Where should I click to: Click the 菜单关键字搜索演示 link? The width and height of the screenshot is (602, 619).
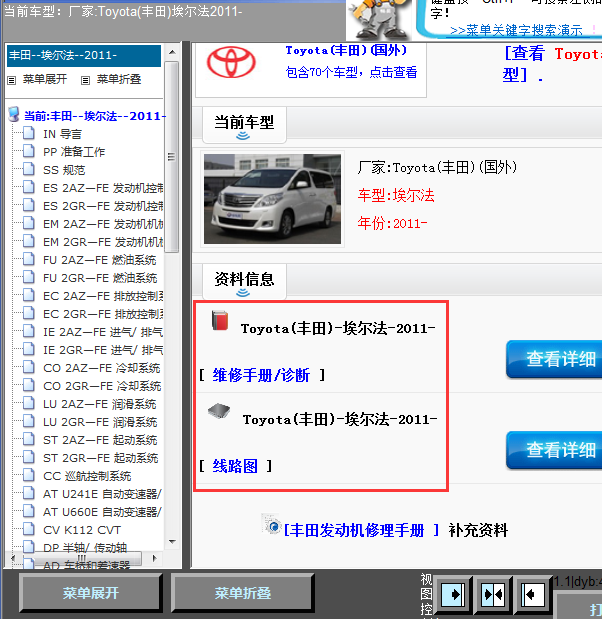516,30
